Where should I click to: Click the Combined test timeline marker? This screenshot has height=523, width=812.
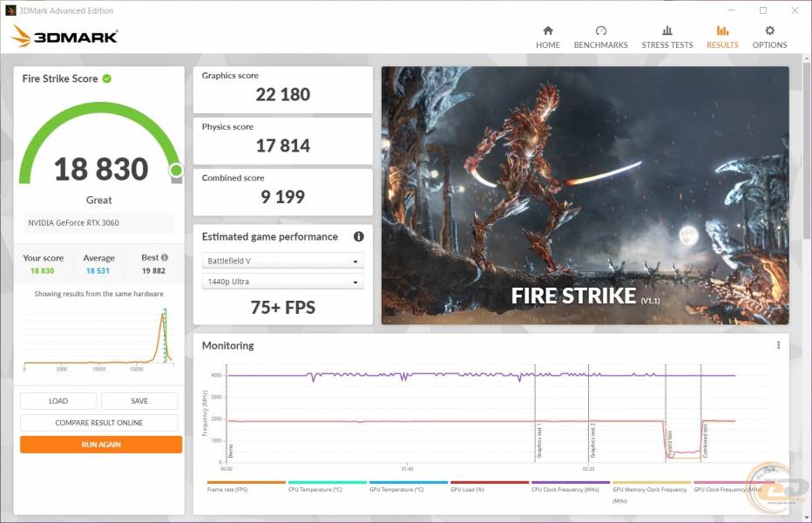pos(701,413)
